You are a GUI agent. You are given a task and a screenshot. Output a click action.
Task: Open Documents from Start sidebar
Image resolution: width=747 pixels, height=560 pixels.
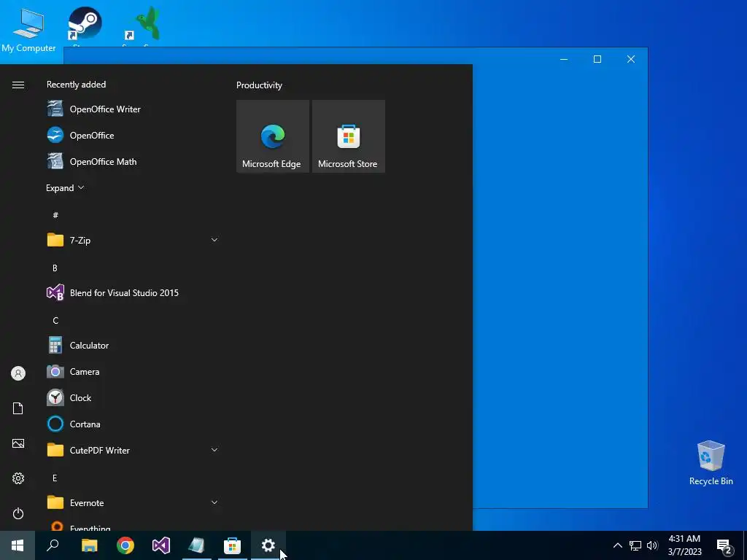(x=18, y=408)
